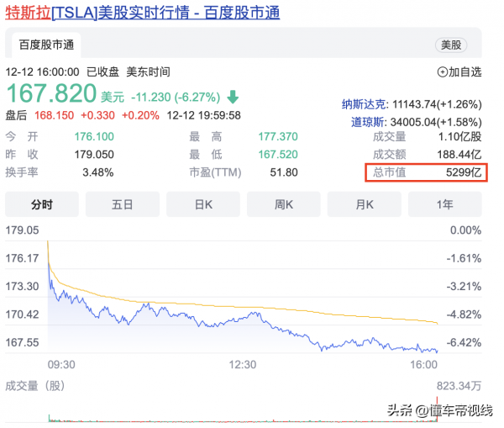Click the 823.34万 volume scale value

click(x=459, y=385)
